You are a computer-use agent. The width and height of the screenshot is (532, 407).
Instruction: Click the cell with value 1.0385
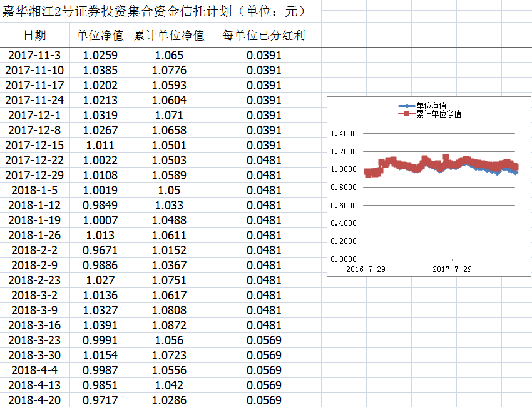click(x=100, y=70)
